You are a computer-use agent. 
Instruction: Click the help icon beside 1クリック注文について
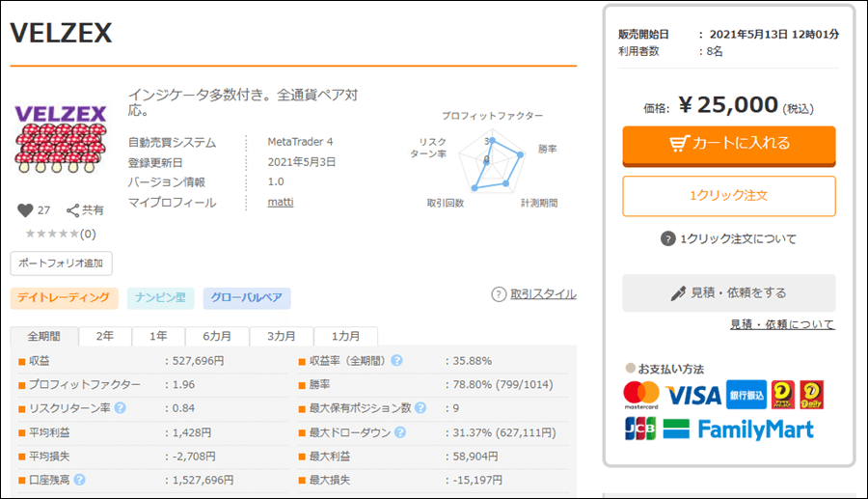(x=668, y=239)
